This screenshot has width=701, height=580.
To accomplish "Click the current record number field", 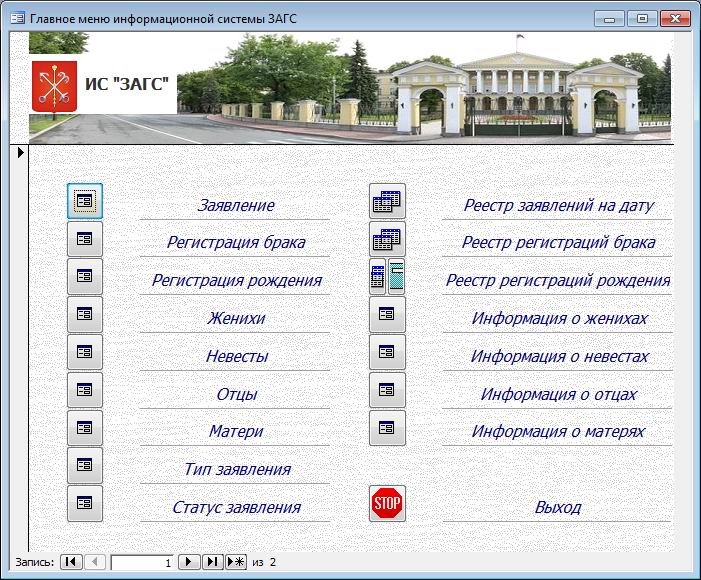I will tap(143, 562).
